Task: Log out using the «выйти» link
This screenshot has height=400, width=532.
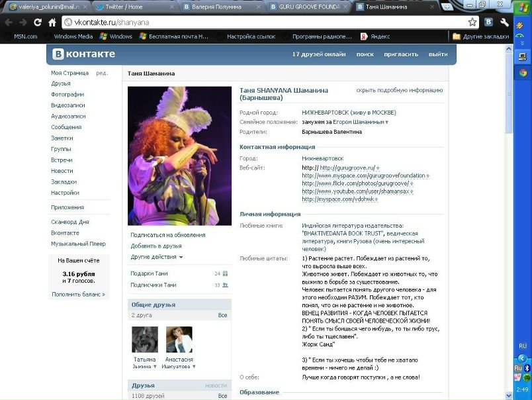Action: 437,54
